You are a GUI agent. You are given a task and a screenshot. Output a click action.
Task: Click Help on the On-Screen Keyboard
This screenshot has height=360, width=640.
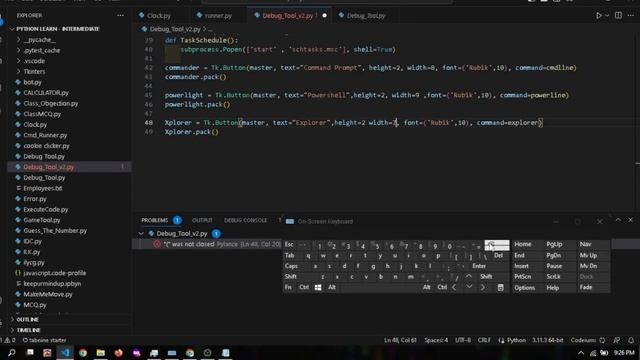pyautogui.click(x=552, y=287)
